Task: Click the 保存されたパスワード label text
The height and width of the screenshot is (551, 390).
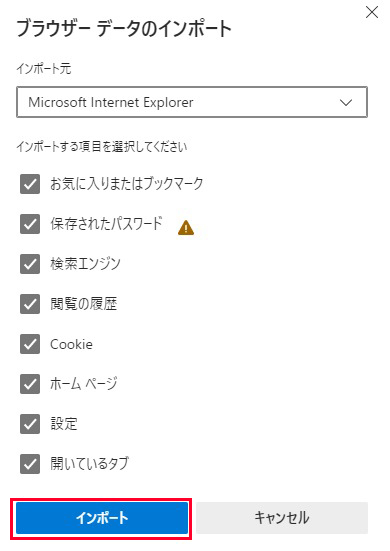Action: [x=106, y=224]
